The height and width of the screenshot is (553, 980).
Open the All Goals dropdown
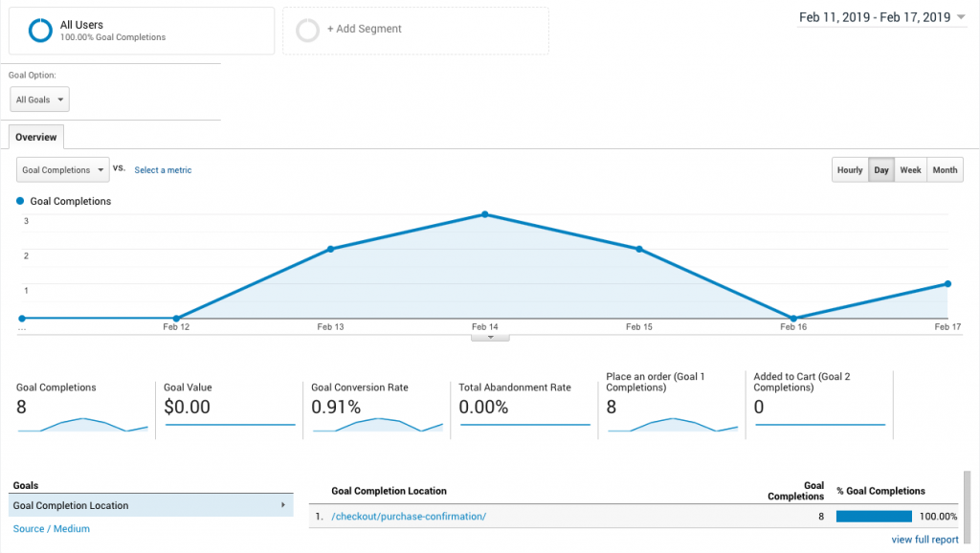[x=40, y=100]
